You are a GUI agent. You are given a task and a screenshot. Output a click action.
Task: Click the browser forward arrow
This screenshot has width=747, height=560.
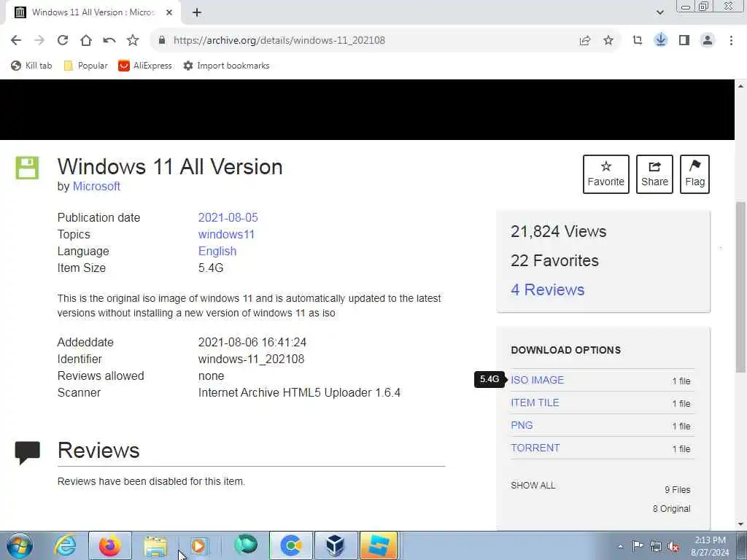(x=39, y=41)
